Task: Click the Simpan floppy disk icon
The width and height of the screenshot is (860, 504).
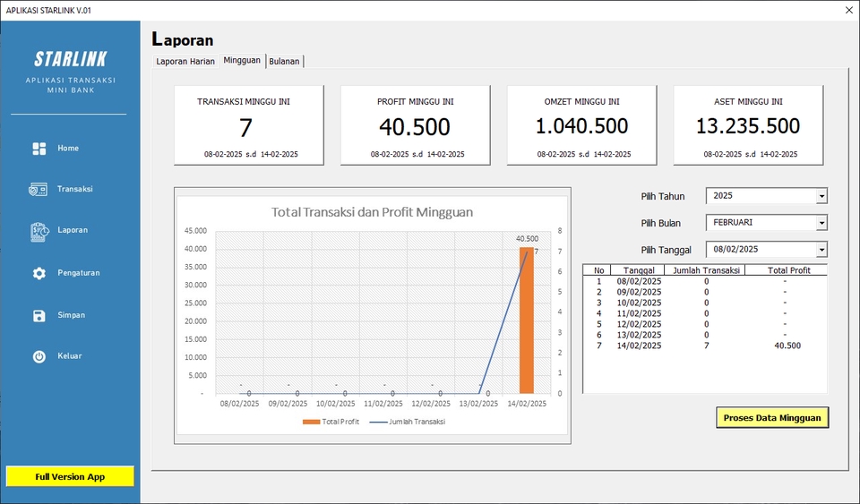Action: point(39,315)
